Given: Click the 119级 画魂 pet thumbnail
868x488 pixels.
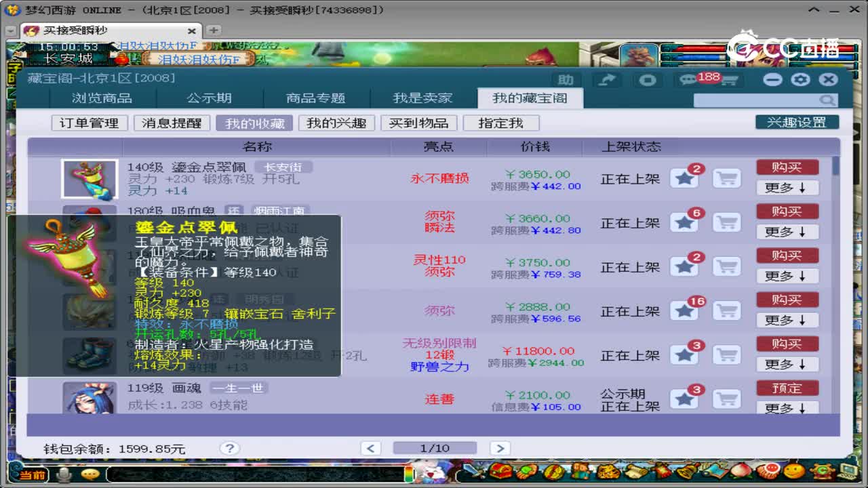Looking at the screenshot, I should [90, 398].
